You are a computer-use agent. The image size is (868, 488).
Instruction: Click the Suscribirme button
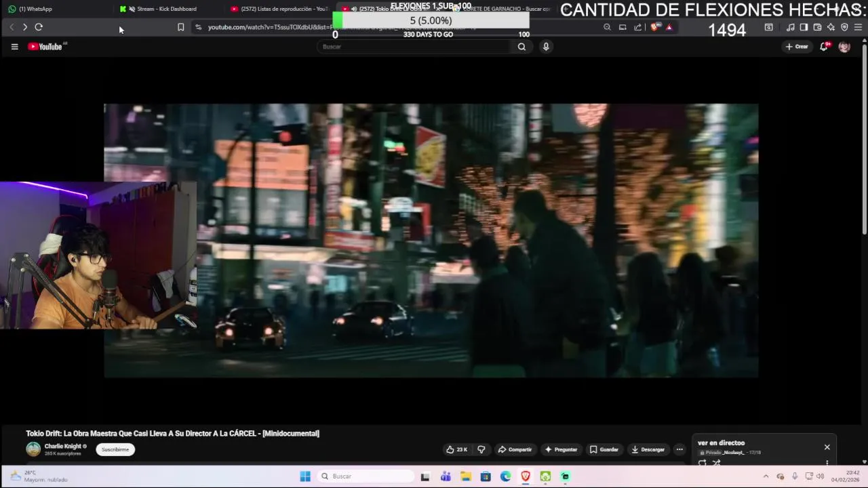115,449
